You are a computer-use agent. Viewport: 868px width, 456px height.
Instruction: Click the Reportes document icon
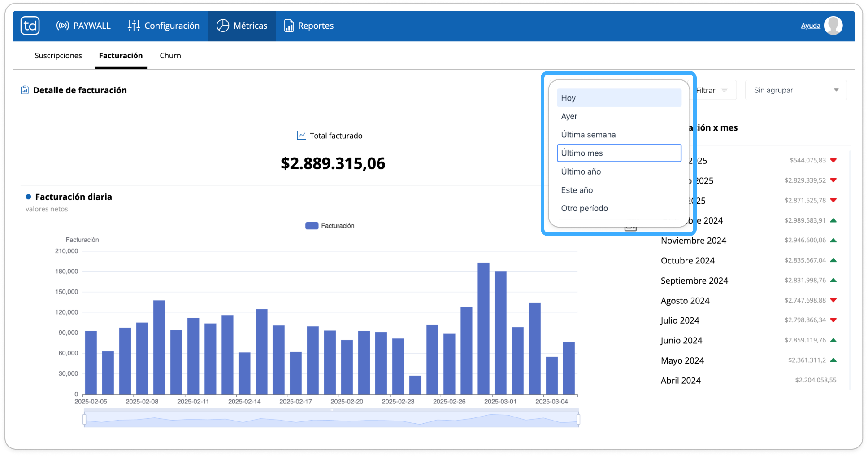[289, 26]
